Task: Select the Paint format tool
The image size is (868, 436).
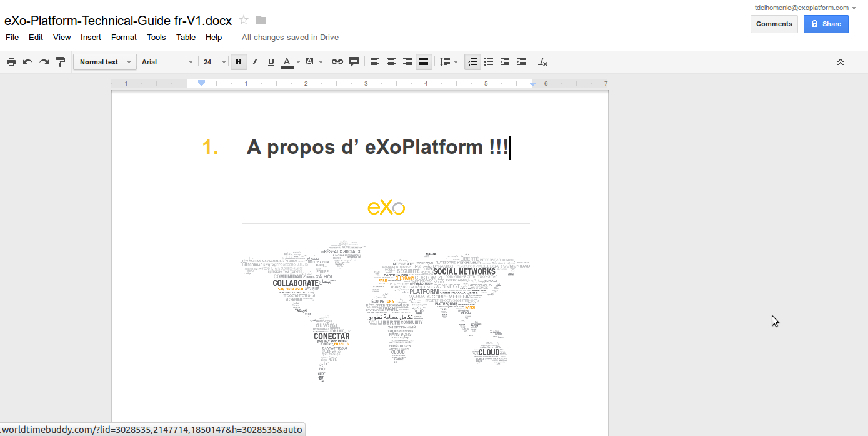Action: tap(61, 62)
